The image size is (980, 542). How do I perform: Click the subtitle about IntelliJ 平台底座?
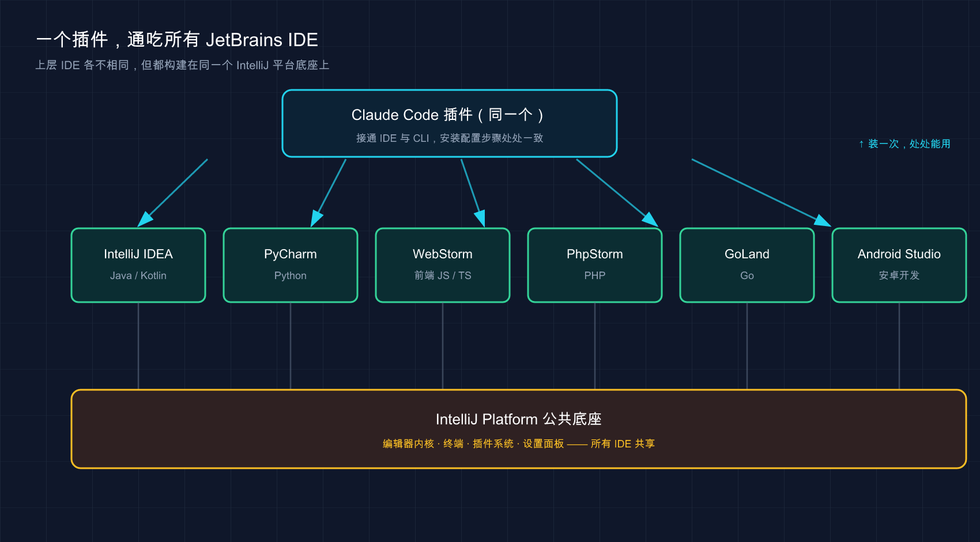coord(182,65)
